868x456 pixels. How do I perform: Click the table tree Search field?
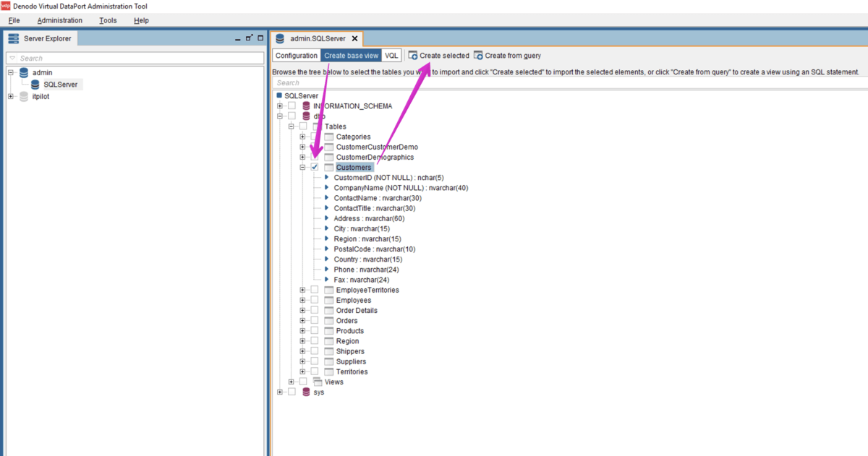pos(569,82)
